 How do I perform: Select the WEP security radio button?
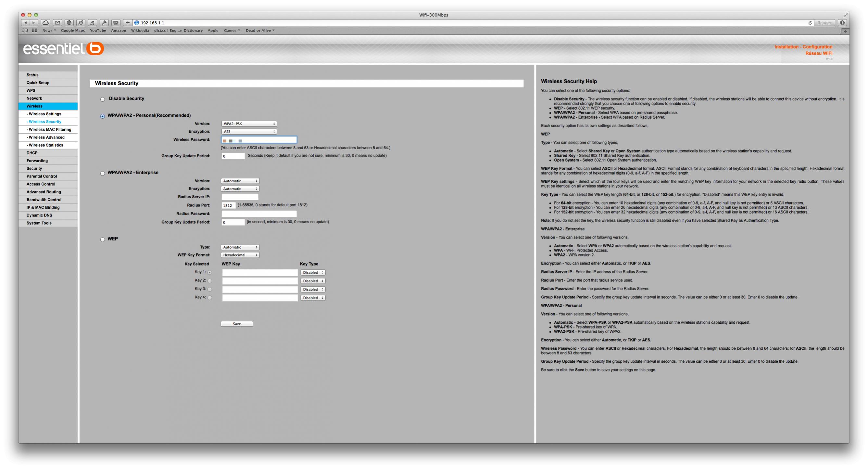(102, 240)
